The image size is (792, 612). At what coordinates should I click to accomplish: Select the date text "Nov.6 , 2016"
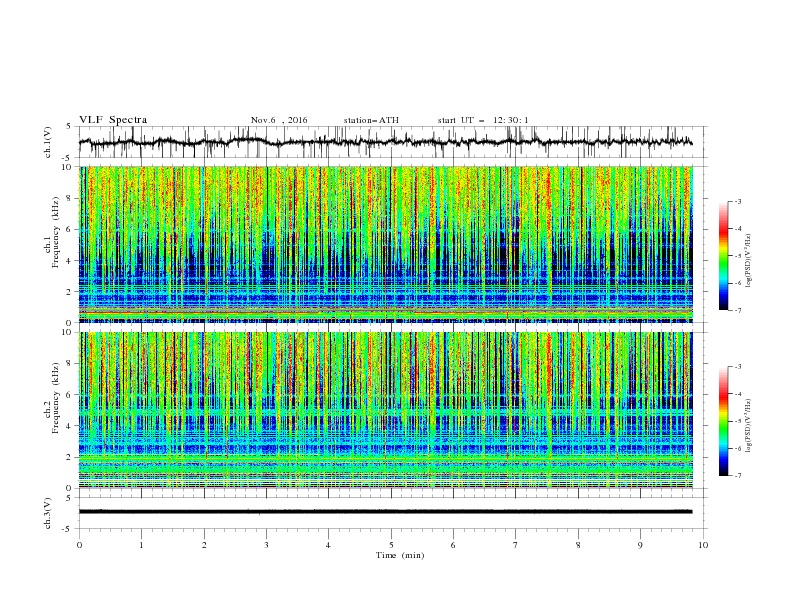point(279,120)
